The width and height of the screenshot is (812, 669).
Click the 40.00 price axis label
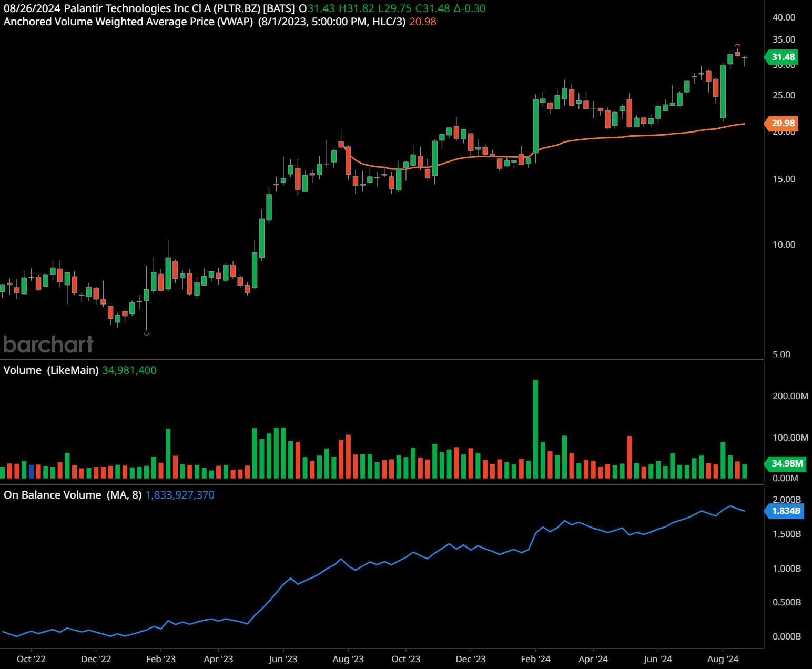coord(784,17)
